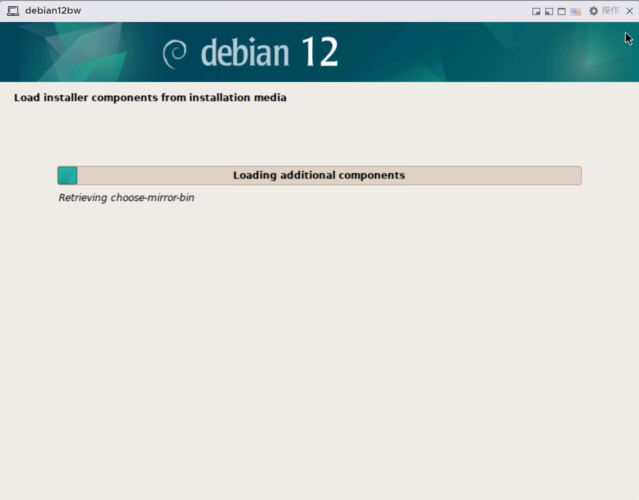Click the green filled portion of progress bar
The width and height of the screenshot is (639, 500).
(x=67, y=175)
